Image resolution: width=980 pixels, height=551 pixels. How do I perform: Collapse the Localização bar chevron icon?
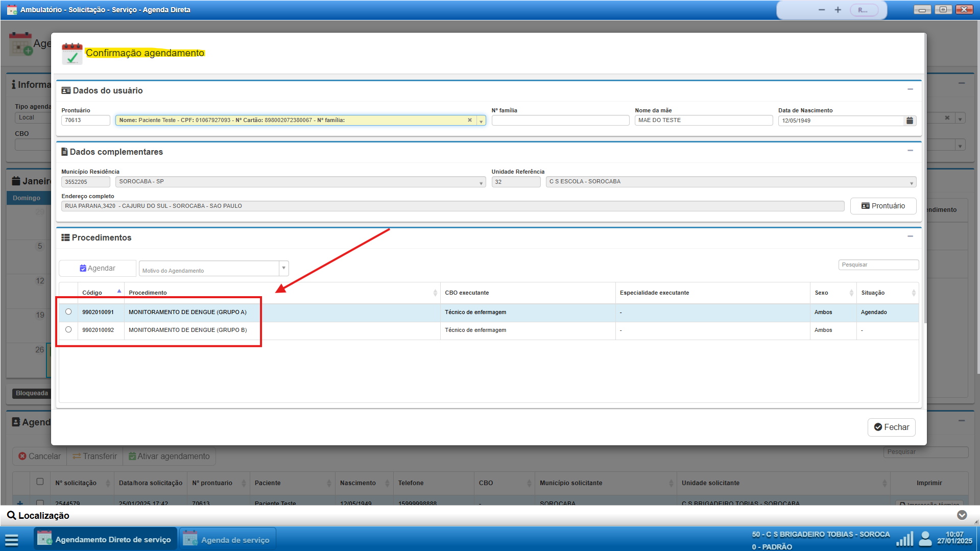[x=962, y=515]
